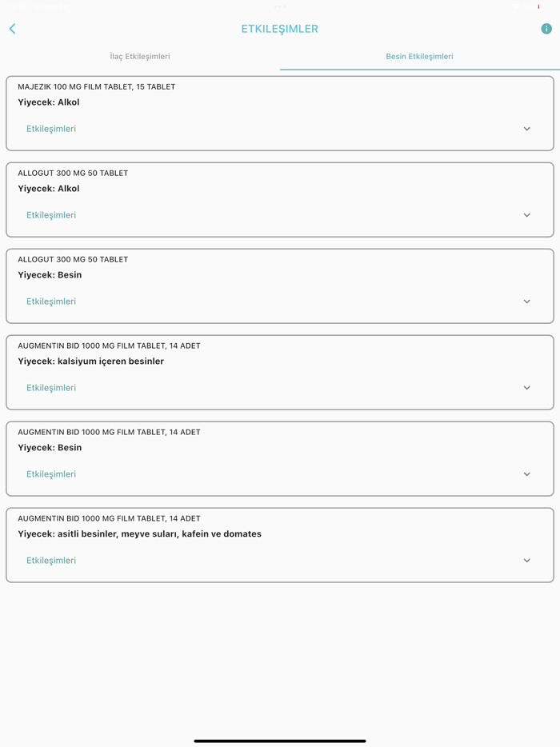The width and height of the screenshot is (560, 747).
Task: Expand the AUGMENTIN Besin interaction details
Action: point(526,473)
